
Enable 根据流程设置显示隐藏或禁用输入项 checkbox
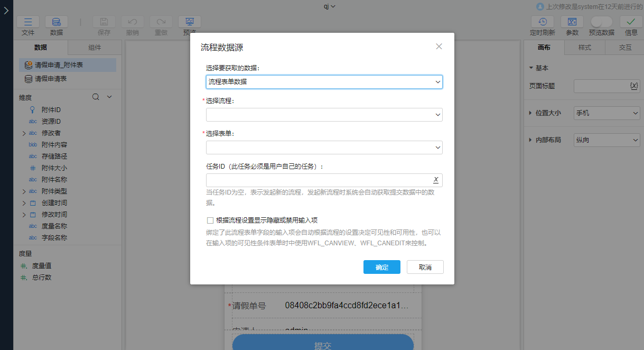coord(210,220)
